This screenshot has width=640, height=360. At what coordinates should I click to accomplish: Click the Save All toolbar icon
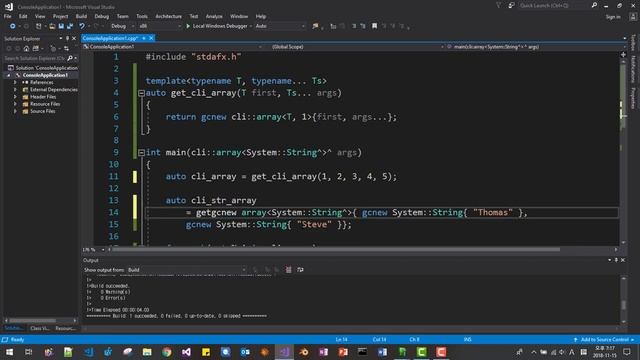coord(70,26)
